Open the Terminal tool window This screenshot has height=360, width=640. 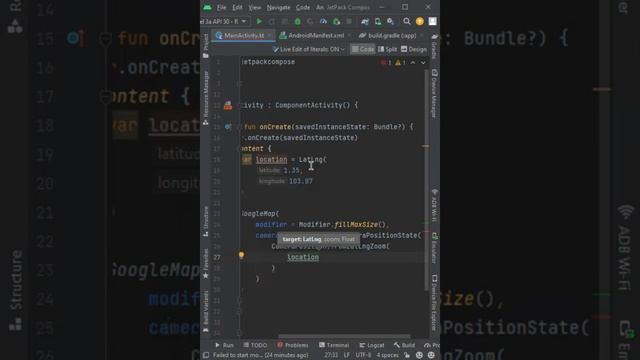[334, 345]
